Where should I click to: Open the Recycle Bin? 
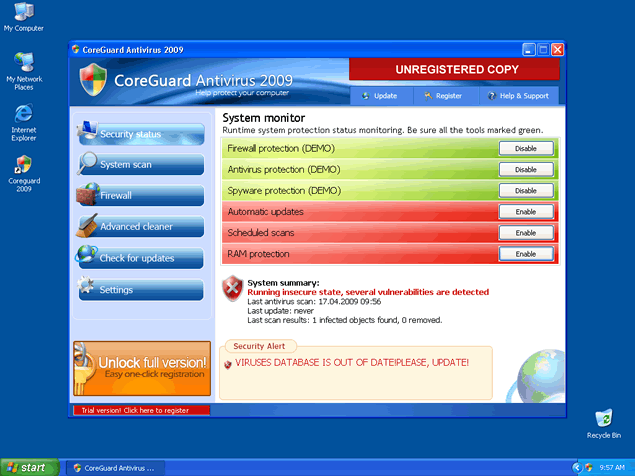(x=603, y=419)
